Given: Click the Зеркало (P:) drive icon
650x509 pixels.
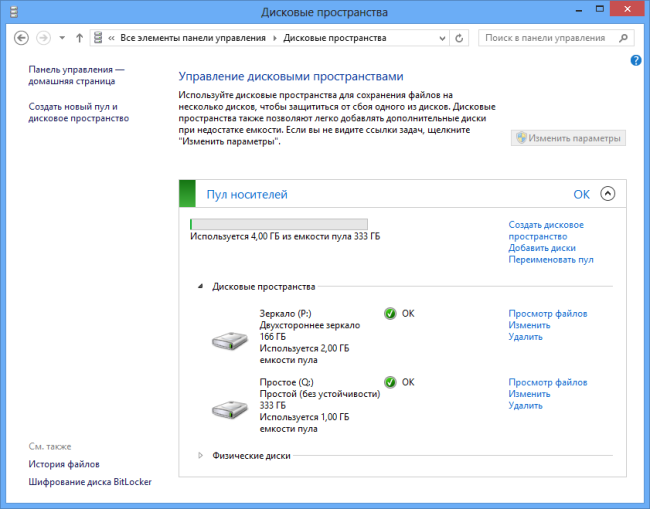Looking at the screenshot, I should [x=230, y=341].
